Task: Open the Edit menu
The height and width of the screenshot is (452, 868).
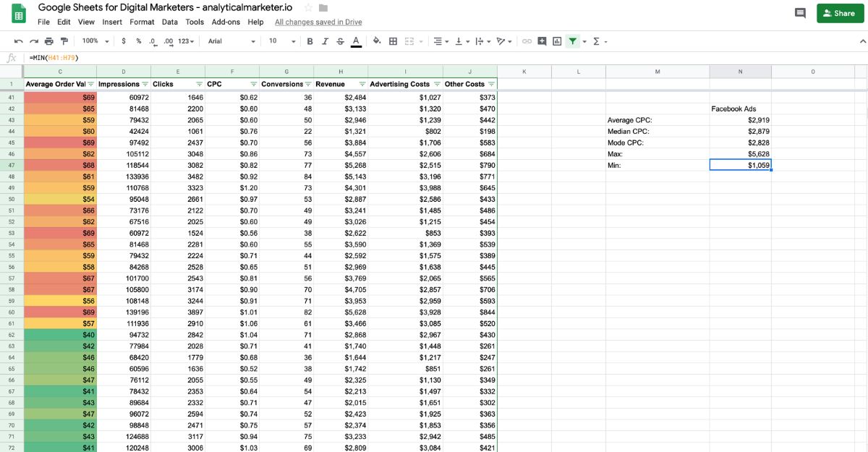Action: [64, 22]
